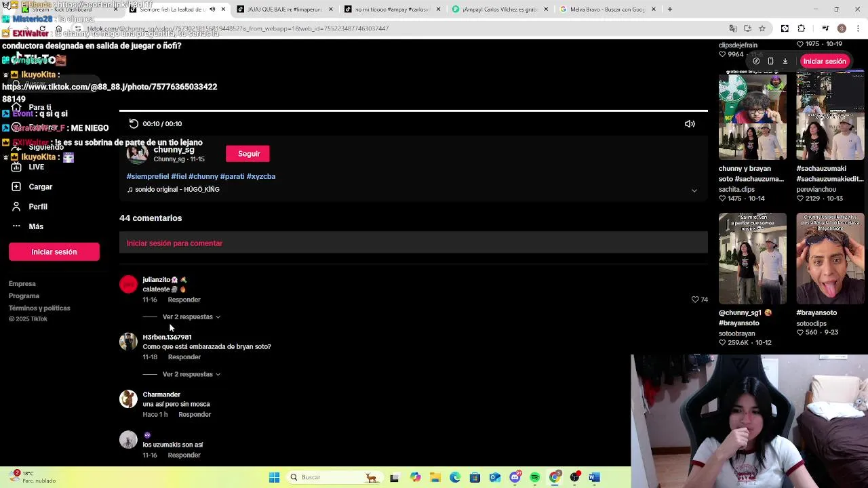Open Chrome three-dots menu

tap(859, 28)
